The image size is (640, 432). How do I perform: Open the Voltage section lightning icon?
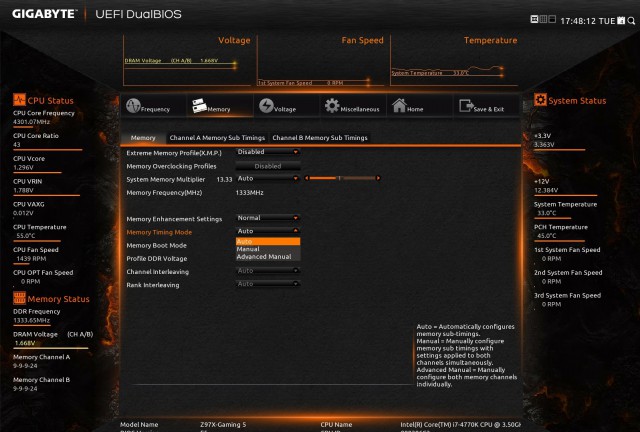266,106
